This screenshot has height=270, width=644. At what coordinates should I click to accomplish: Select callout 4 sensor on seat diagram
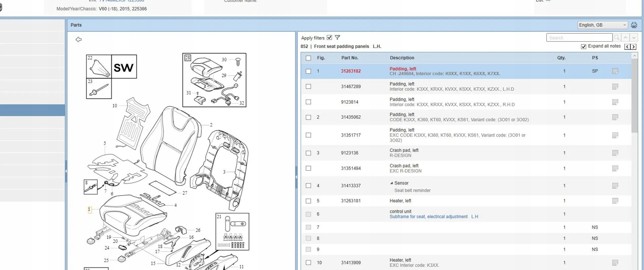(175, 205)
